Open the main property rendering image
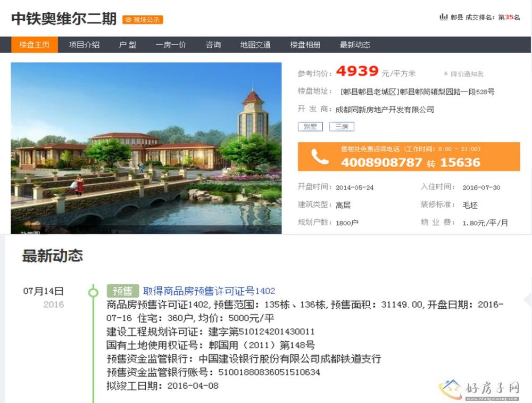Image resolution: width=532 pixels, height=403 pixels. tap(146, 147)
